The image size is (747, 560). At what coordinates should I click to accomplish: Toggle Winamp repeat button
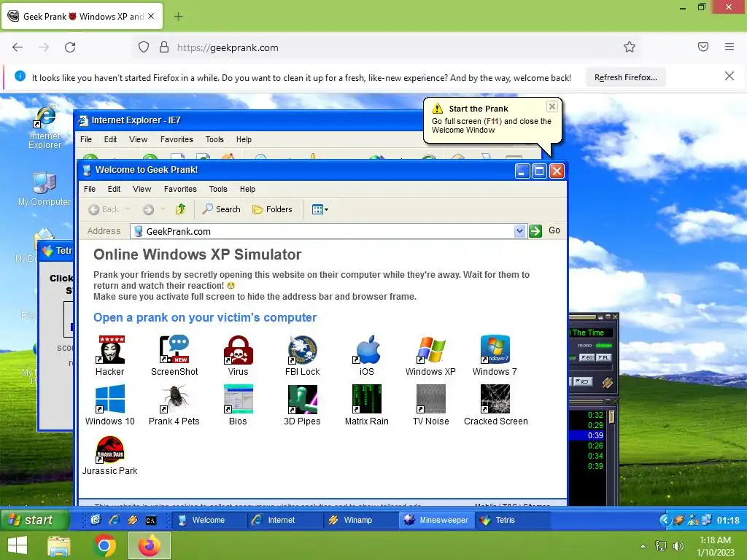pyautogui.click(x=582, y=381)
